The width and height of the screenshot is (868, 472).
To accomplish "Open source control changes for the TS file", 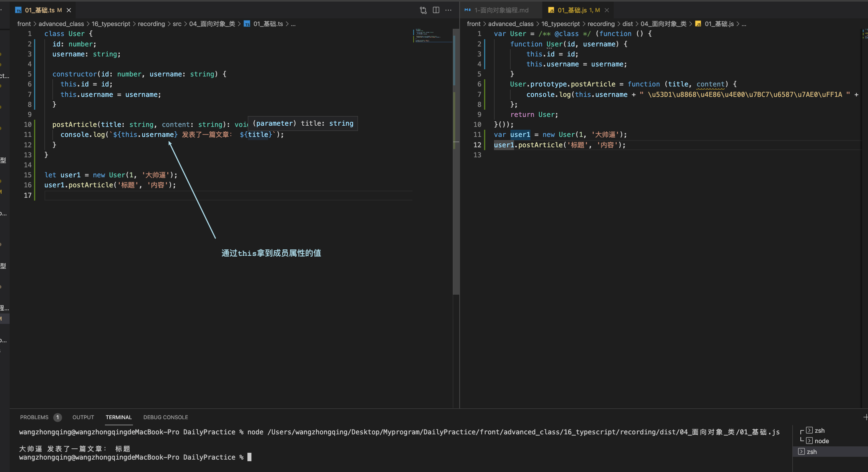I will tap(423, 10).
